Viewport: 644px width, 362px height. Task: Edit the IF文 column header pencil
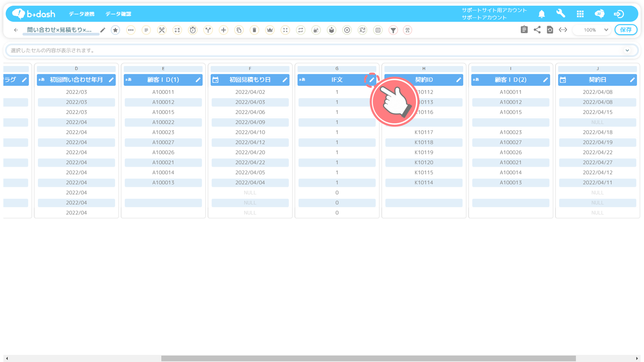coord(372,80)
